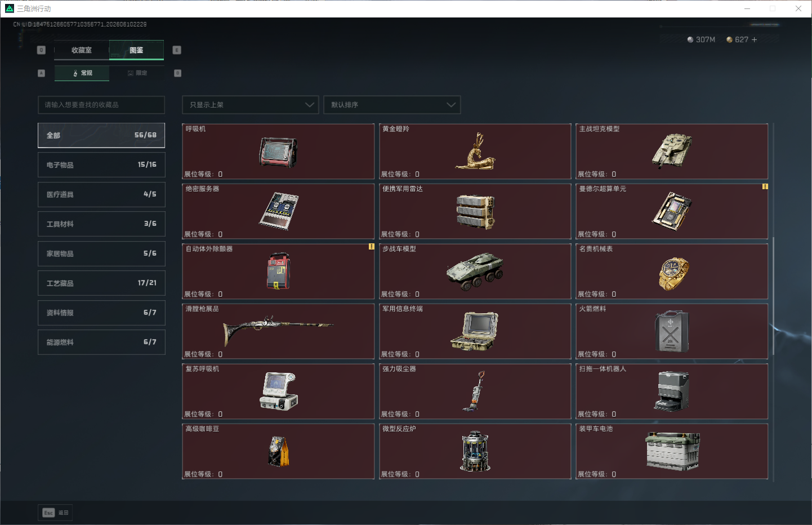Screen dimensions: 812x525
Task: Select the 黄金瞪羚 golden gazelle item
Action: point(475,152)
